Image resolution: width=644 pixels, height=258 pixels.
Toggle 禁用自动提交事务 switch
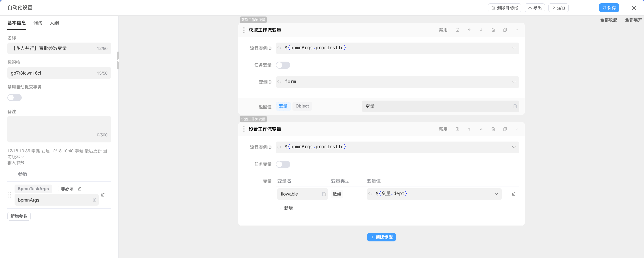point(15,98)
